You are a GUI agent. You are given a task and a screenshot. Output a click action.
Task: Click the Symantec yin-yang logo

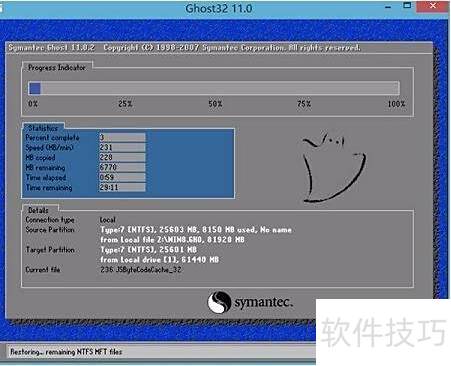coord(219,302)
